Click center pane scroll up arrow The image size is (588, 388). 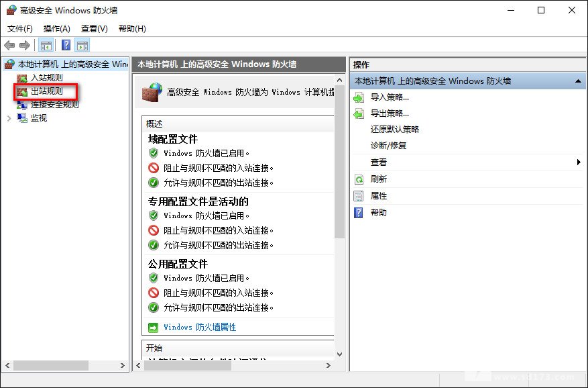[339, 80]
